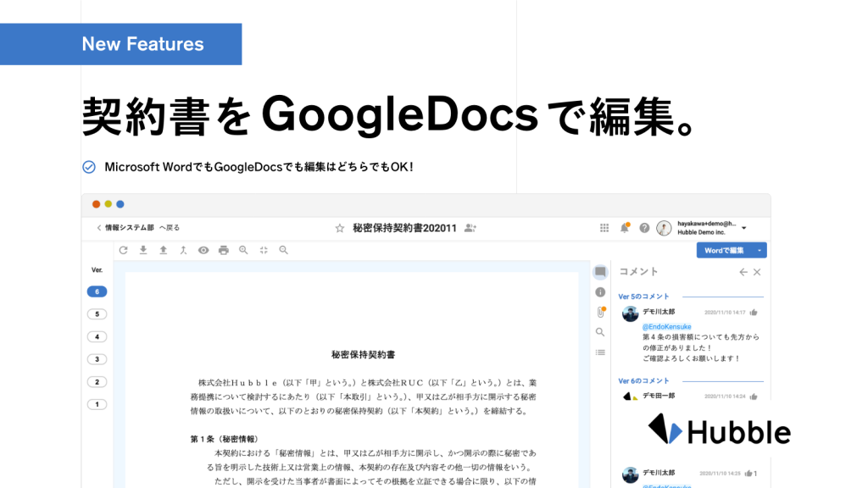Screen dimensions: 868x488
Task: Click the add people share icon
Action: point(470,228)
